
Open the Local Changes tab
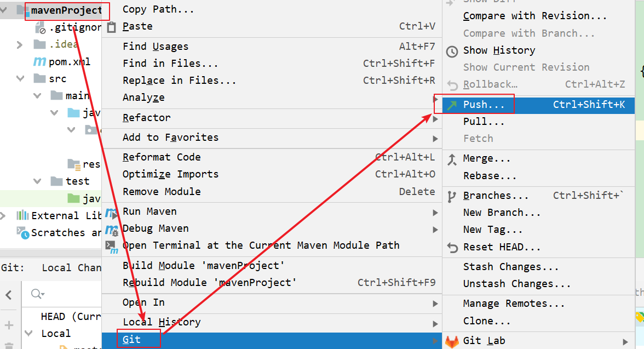[x=71, y=268]
